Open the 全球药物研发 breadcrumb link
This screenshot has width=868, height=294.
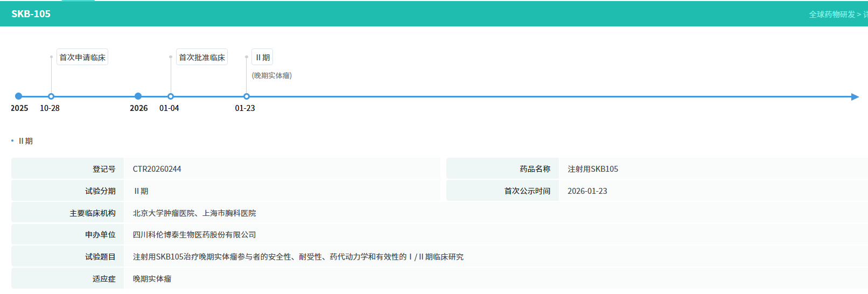click(x=831, y=15)
